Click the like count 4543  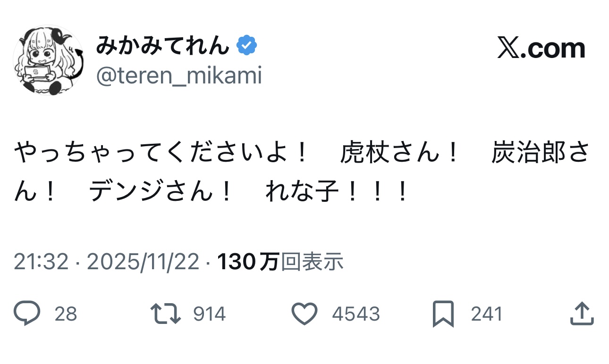[355, 314]
